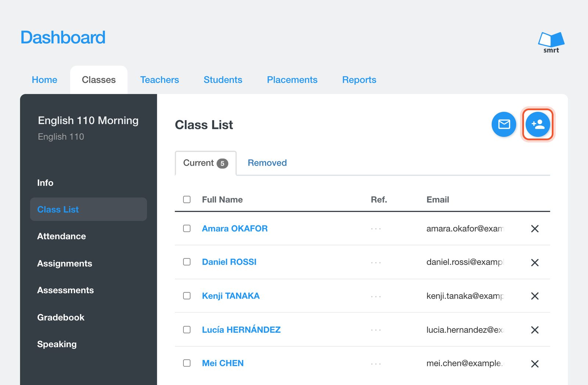
Task: Check the box for Kenji TANAKA
Action: click(187, 296)
